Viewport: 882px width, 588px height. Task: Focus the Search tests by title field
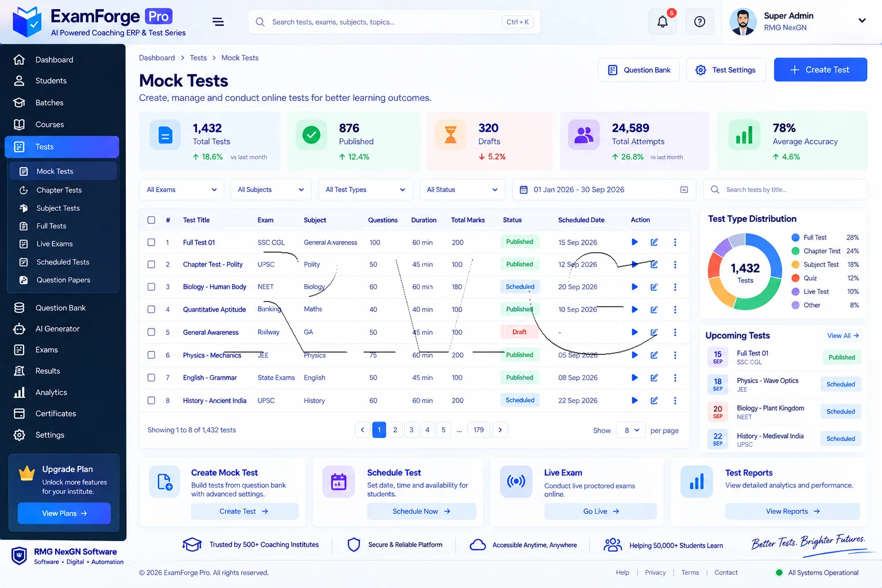786,189
